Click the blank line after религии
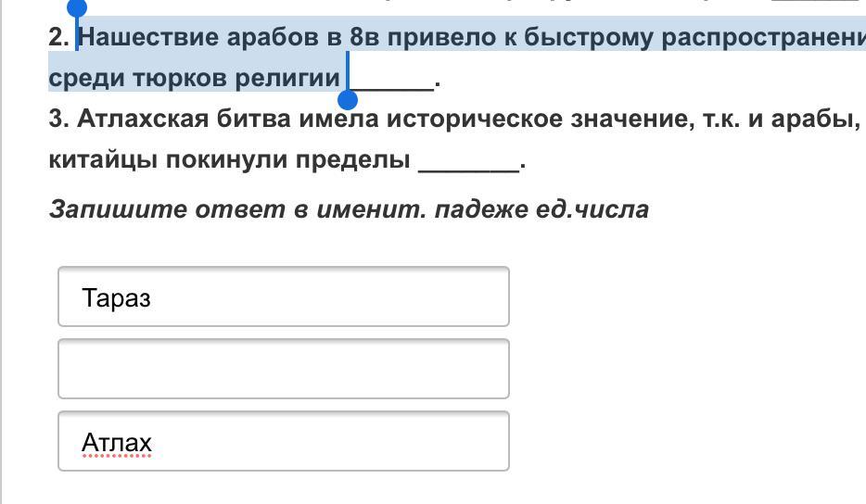The image size is (866, 504). pyautogui.click(x=391, y=80)
